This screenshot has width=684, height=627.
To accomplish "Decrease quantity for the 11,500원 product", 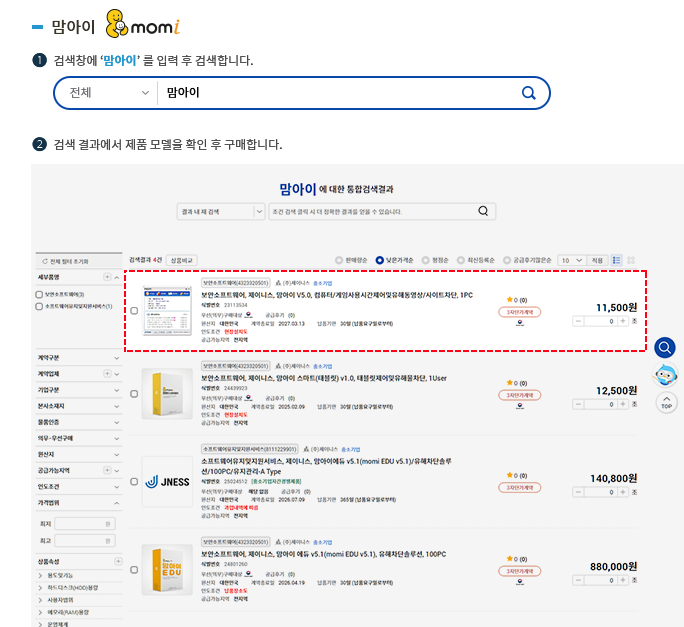I will (578, 321).
